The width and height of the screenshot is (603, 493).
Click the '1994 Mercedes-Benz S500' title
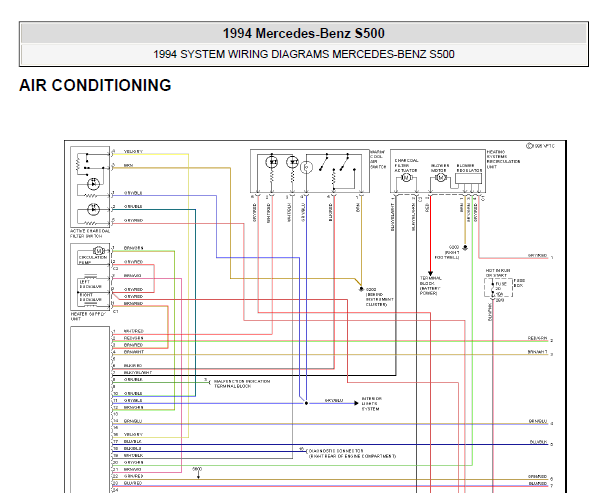pyautogui.click(x=304, y=33)
